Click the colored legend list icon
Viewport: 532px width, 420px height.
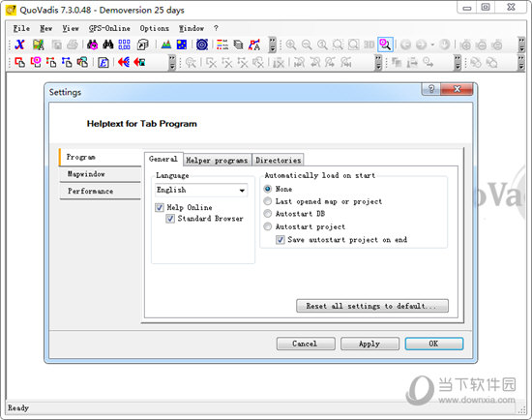[222, 45]
